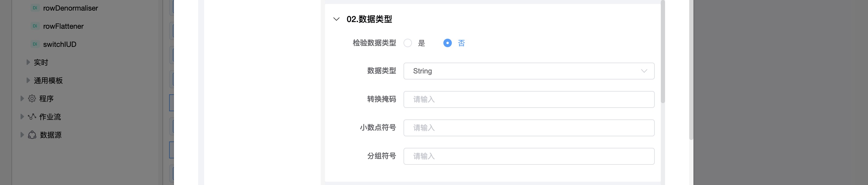Click the 小数点符号 input field
868x185 pixels.
click(x=529, y=128)
